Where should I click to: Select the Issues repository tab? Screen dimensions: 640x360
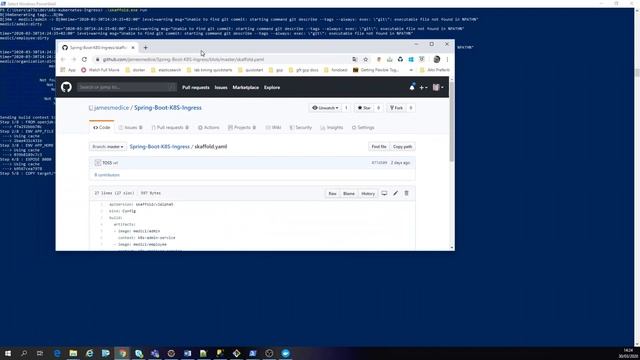(x=131, y=127)
